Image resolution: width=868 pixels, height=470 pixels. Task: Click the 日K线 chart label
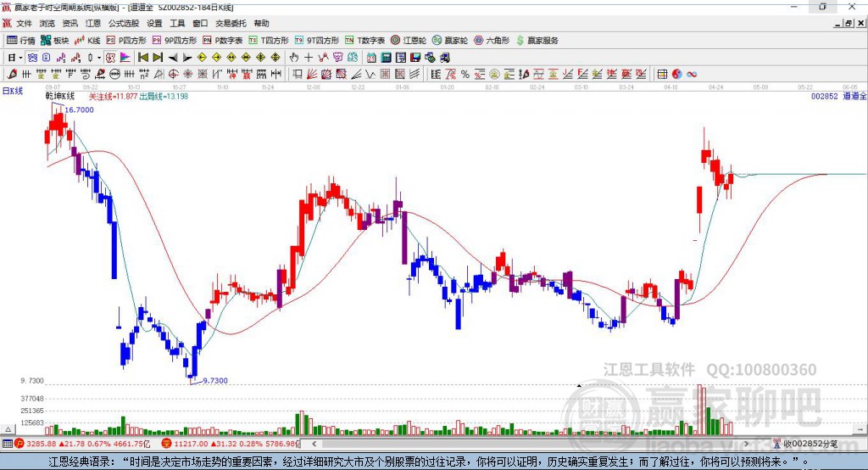coord(12,91)
